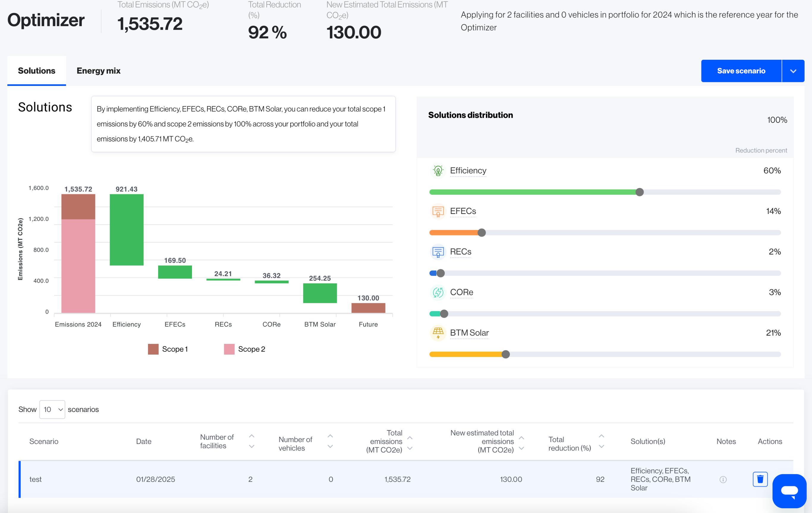Click the EFECs slider handle

pyautogui.click(x=481, y=233)
